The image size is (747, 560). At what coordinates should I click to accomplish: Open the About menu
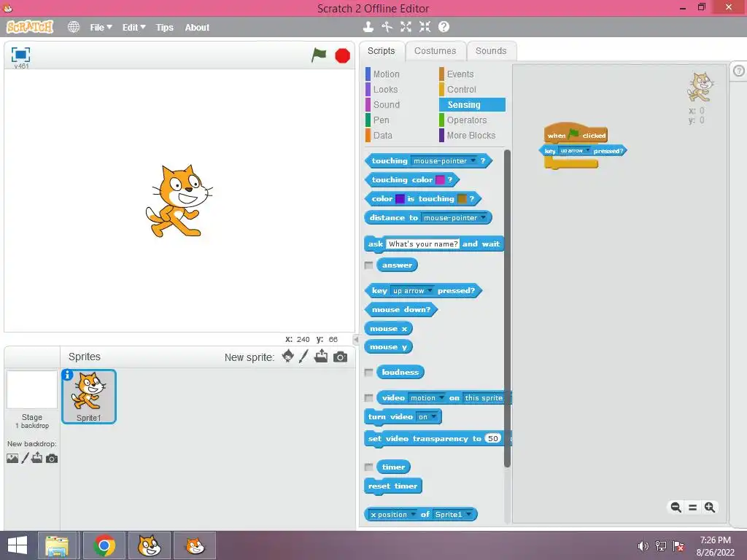[197, 28]
